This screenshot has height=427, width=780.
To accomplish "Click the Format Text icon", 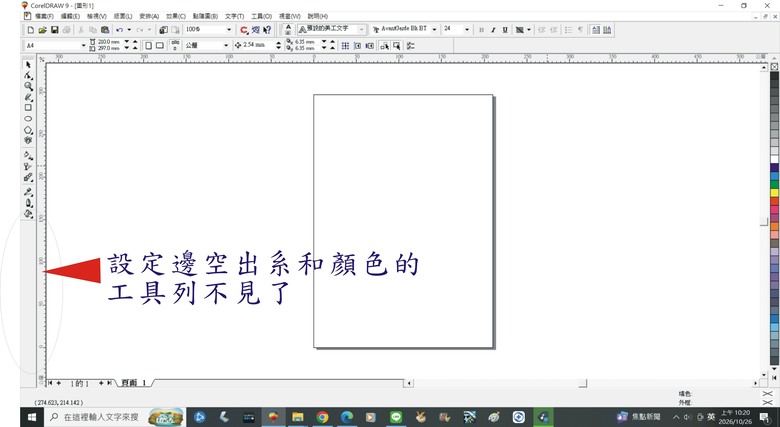I will pyautogui.click(x=288, y=30).
